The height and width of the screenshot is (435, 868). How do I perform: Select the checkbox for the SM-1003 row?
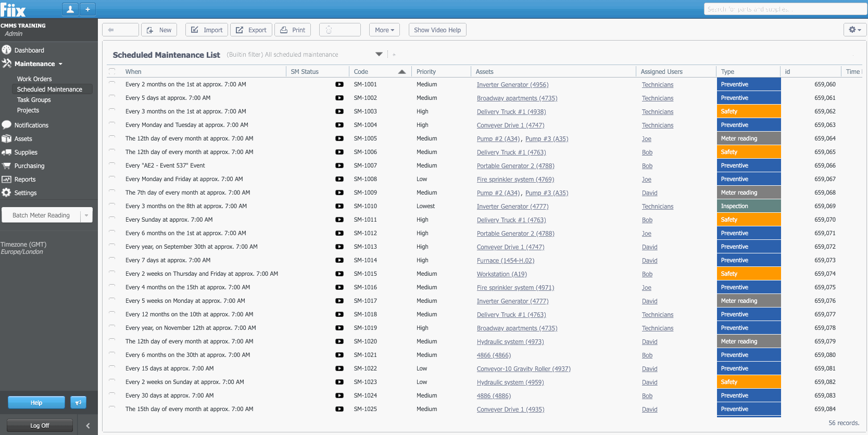(112, 110)
